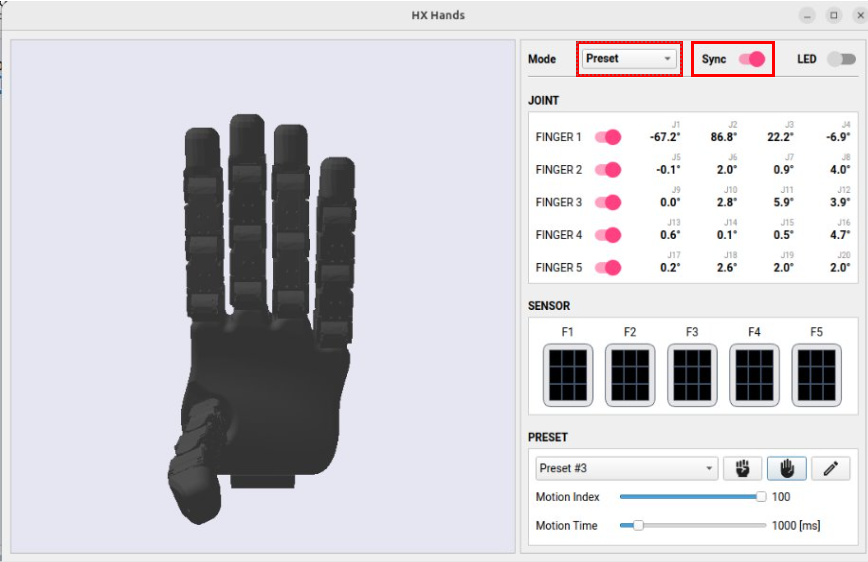Maximize the HX Hands window
The image size is (868, 562).
833,15
